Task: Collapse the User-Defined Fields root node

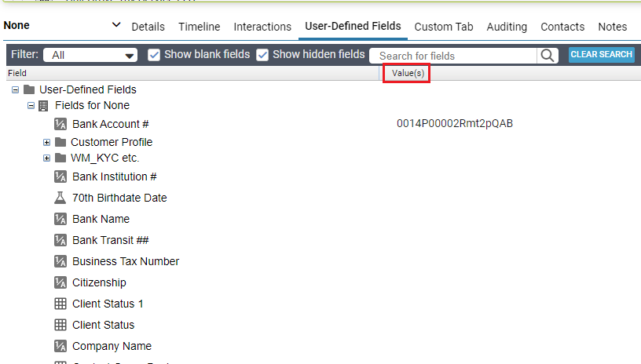Action: (15, 89)
